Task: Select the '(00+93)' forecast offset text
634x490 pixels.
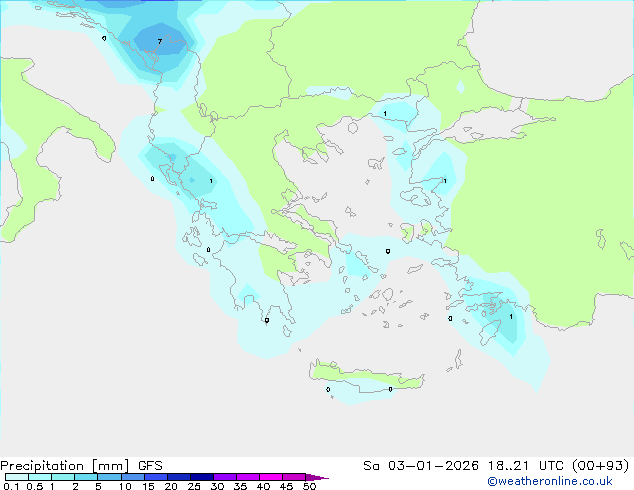Action: (600, 466)
